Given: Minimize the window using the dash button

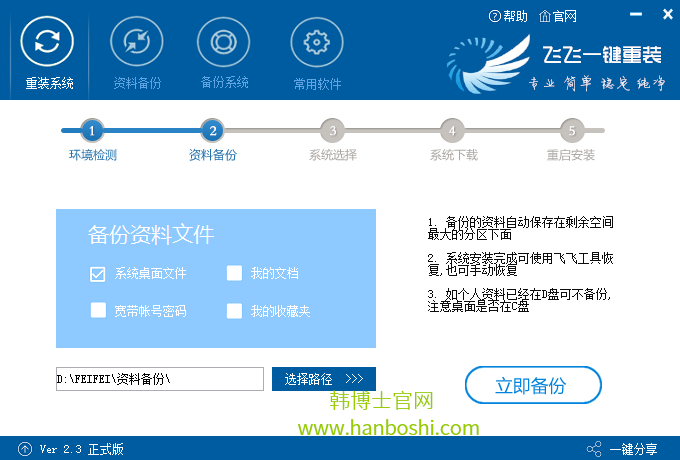Looking at the screenshot, I should (637, 16).
